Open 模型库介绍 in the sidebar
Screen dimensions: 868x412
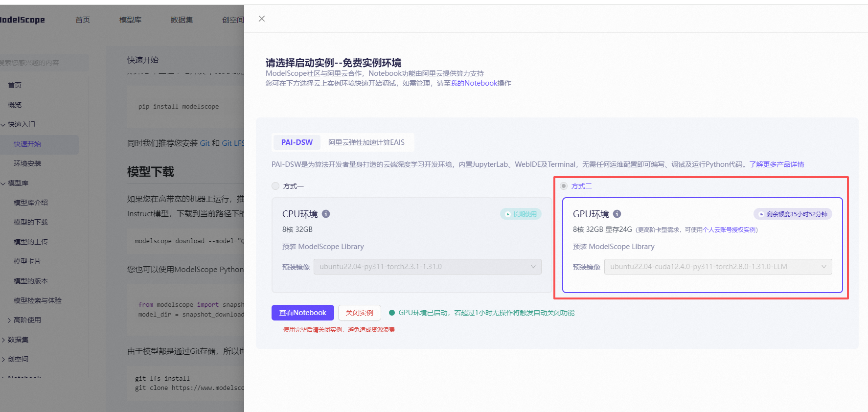click(31, 203)
